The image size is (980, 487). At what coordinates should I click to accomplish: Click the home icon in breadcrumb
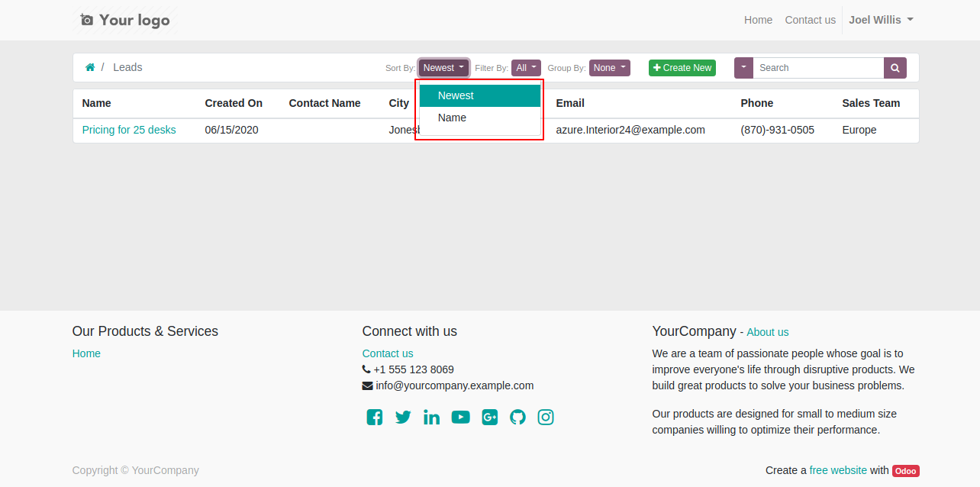90,67
